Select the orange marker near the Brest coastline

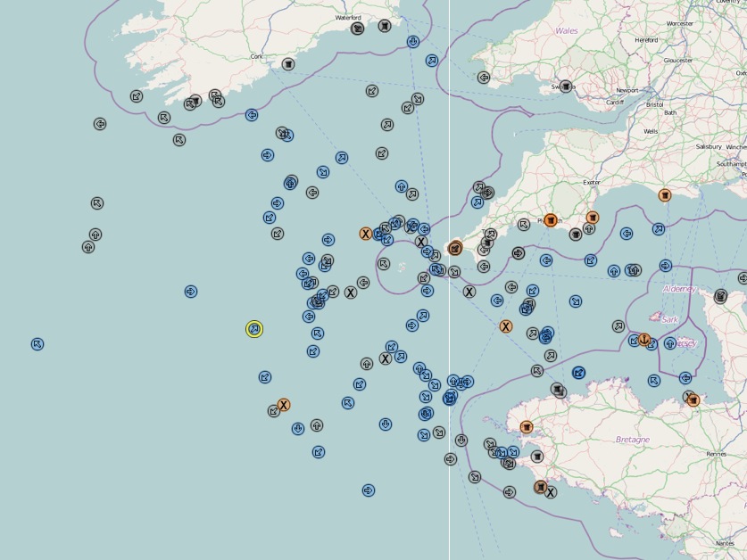click(x=527, y=425)
